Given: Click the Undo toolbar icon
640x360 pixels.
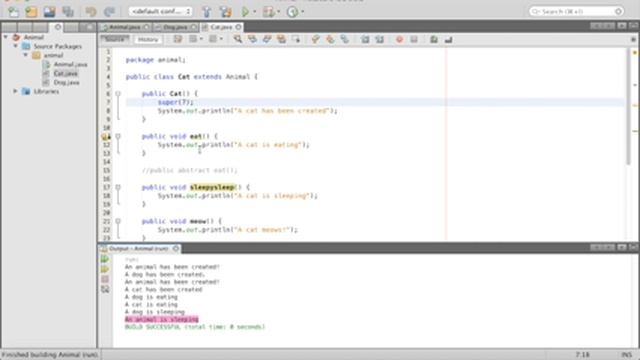Looking at the screenshot, I should 91,11.
